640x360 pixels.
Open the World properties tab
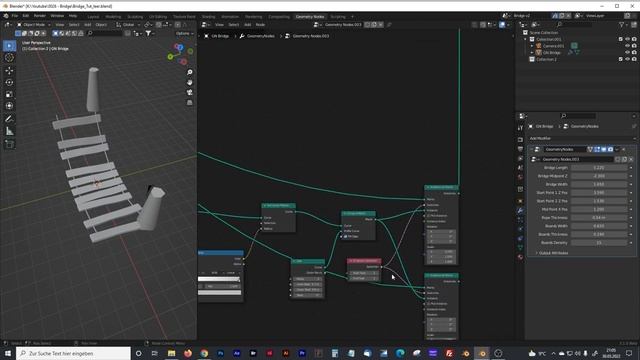click(520, 177)
